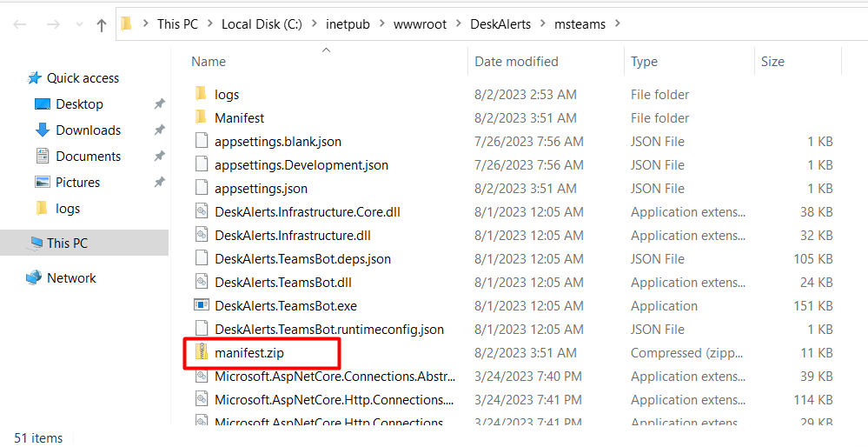
Task: Select appsettings.json file
Action: (261, 189)
